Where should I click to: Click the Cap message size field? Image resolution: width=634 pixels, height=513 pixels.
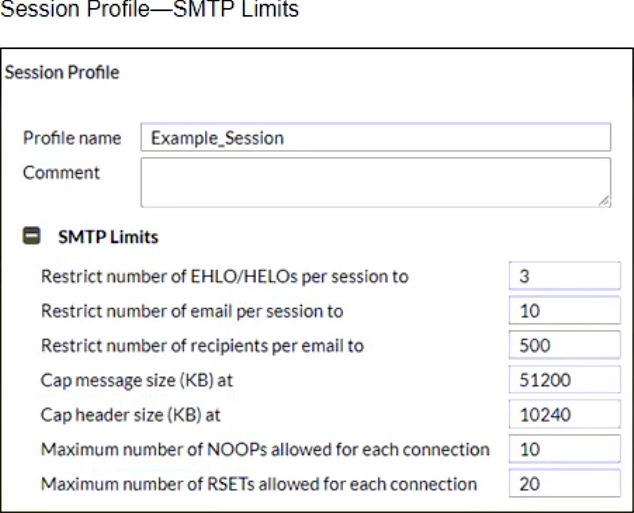click(x=564, y=380)
